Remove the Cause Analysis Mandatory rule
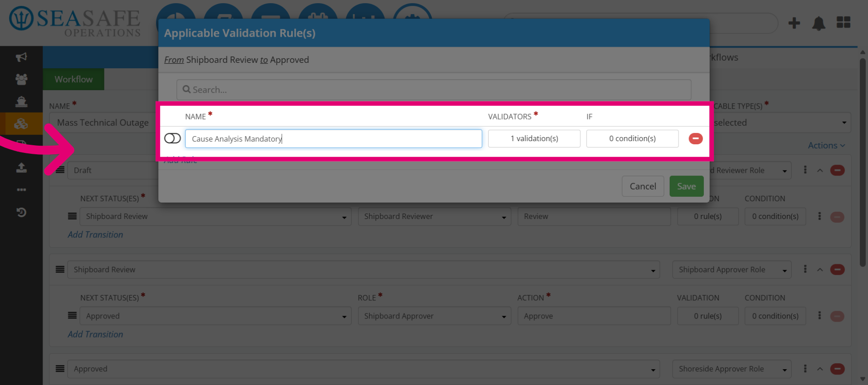Viewport: 868px width, 385px height. click(x=695, y=138)
